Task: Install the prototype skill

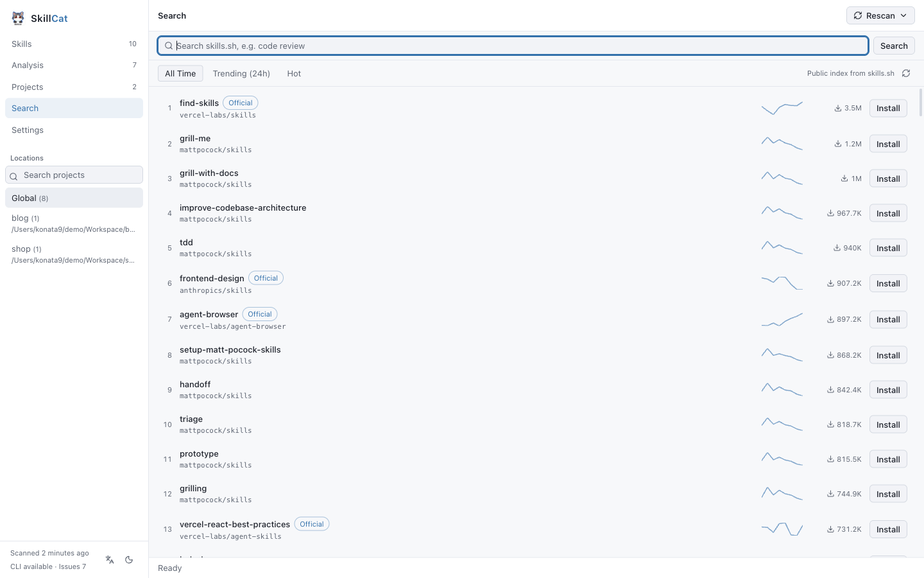Action: coord(888,459)
